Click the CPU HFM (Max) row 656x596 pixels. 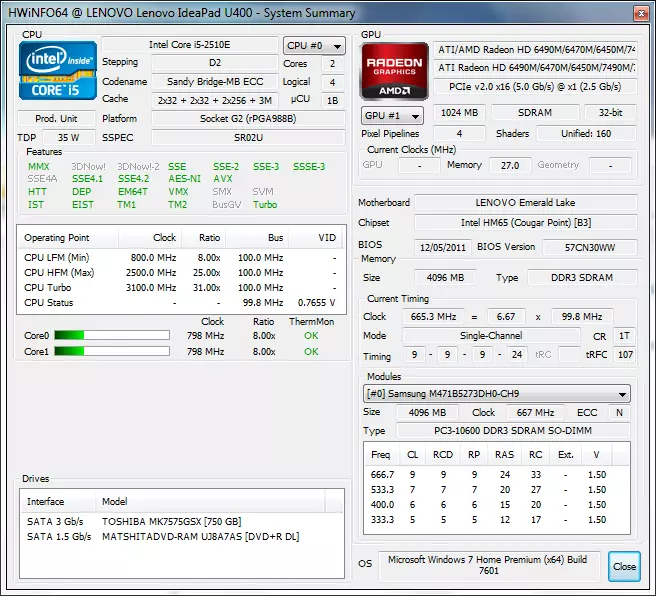[181, 273]
